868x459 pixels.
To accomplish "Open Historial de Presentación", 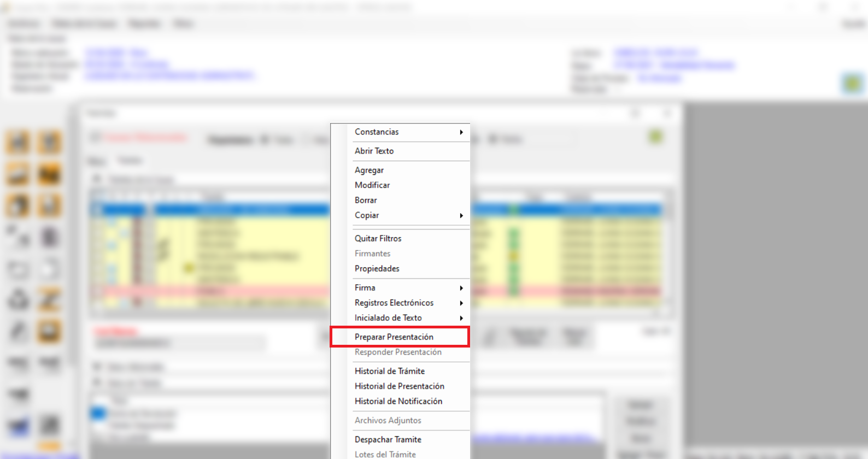I will (399, 386).
